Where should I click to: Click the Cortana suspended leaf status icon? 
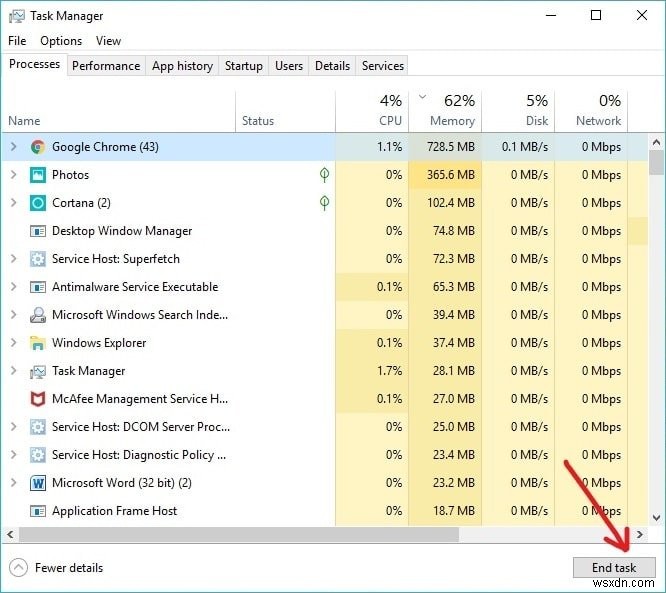point(325,203)
